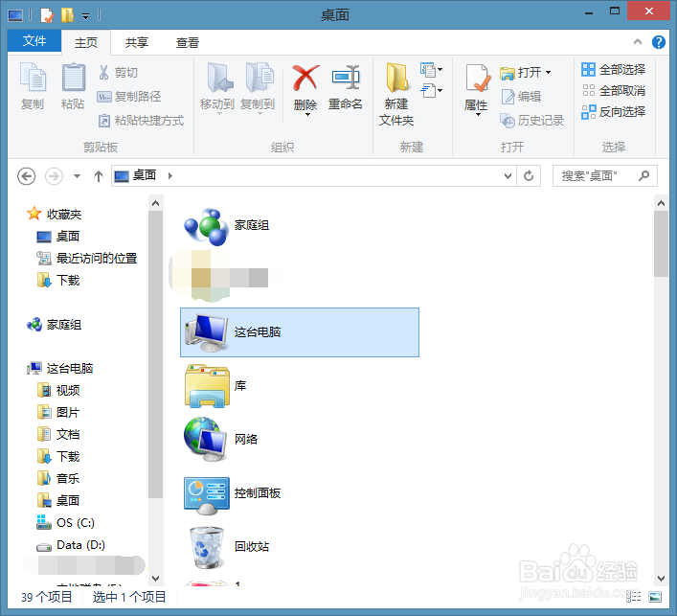Viewport: 677px width, 616px height.
Task: Click the file list vertical scrollbar thumb
Action: (661, 244)
